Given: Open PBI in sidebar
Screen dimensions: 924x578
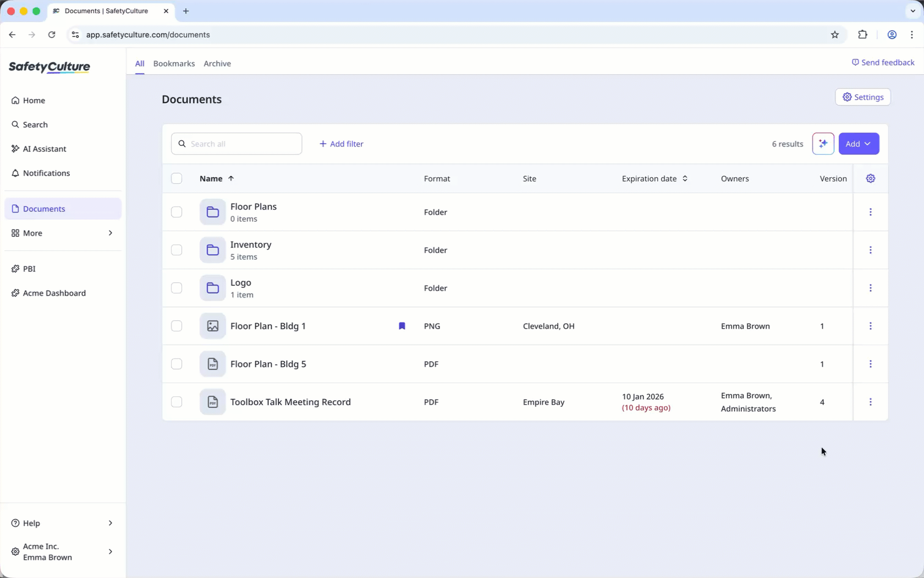Looking at the screenshot, I should click(63, 269).
